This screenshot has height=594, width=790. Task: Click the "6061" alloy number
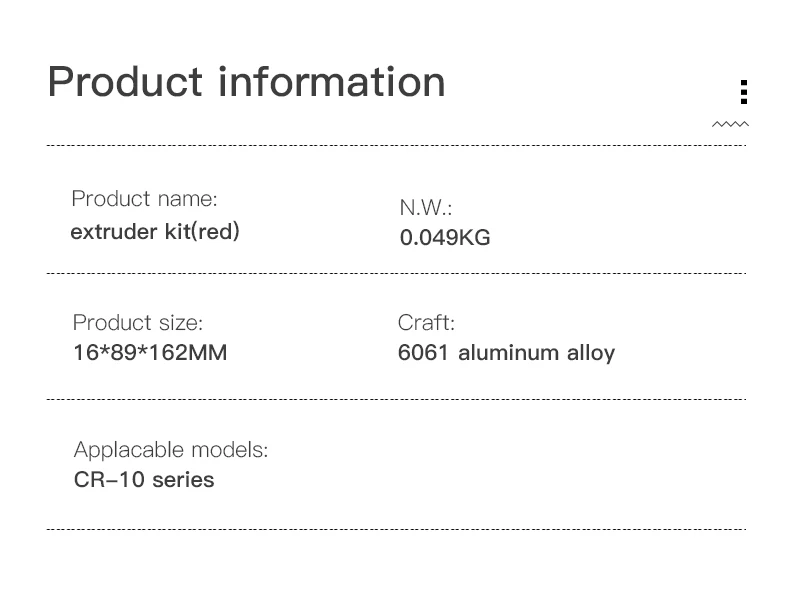[x=422, y=353]
